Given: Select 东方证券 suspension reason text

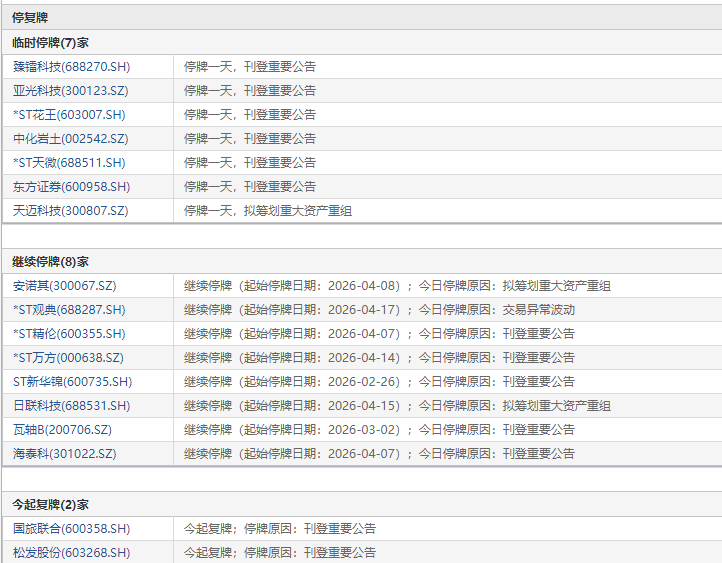Looking at the screenshot, I should tap(250, 186).
